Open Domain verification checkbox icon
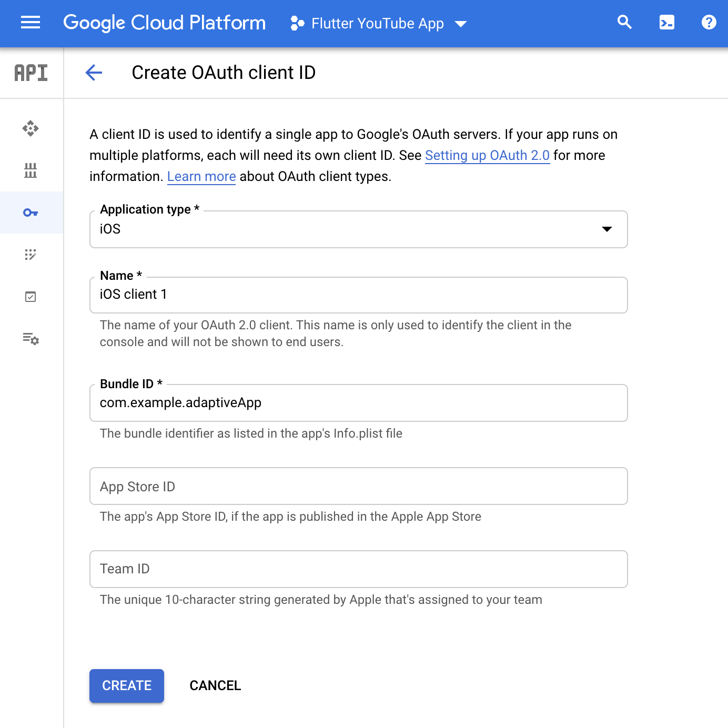Screen dimensions: 728x728 (31, 297)
